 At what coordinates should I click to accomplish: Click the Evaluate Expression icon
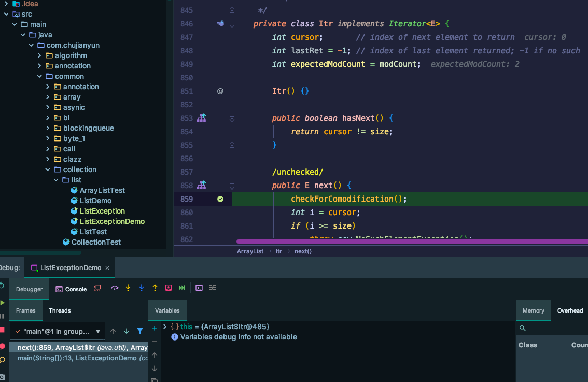click(199, 288)
